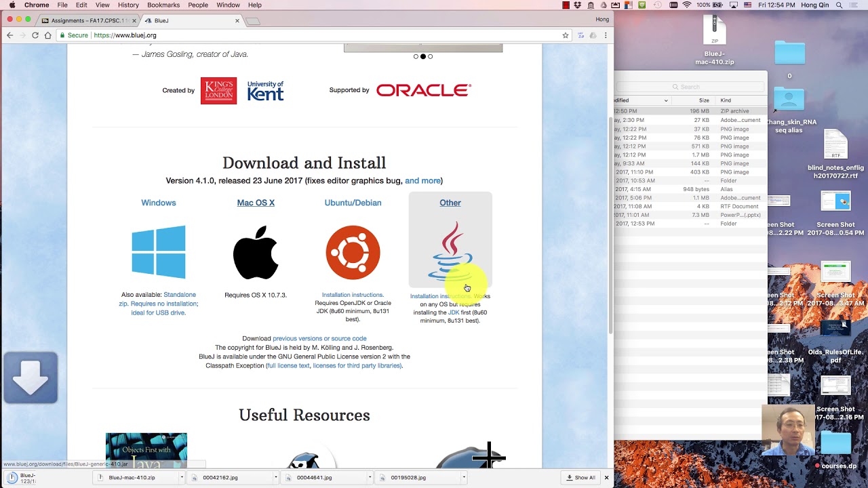868x488 pixels.
Task: Click the Modified column sort chevron in Finder
Action: pos(666,100)
